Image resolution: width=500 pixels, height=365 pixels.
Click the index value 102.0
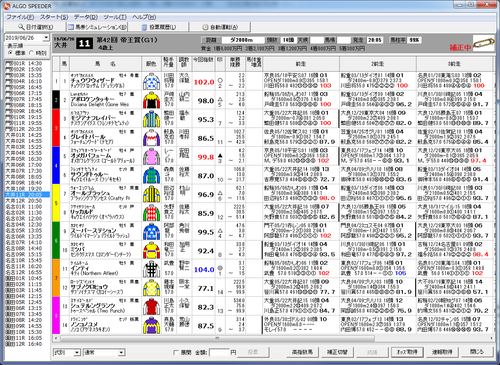(x=204, y=82)
